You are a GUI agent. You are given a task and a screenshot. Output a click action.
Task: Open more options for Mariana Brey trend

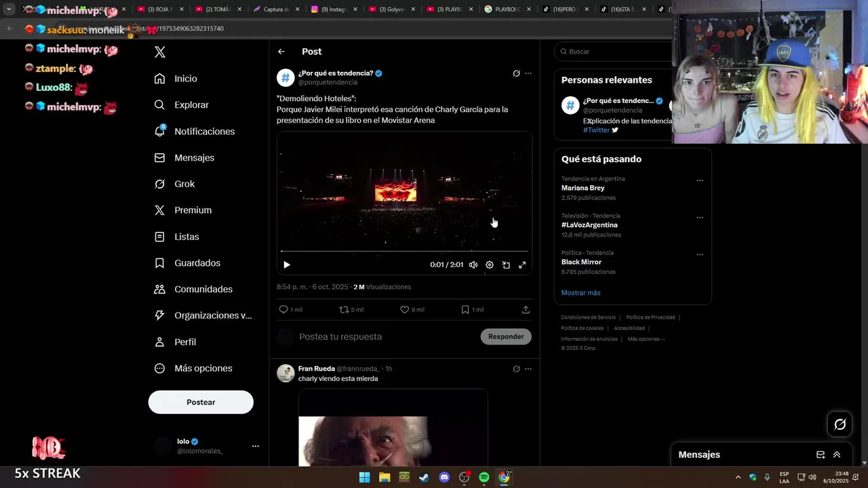[700, 181]
